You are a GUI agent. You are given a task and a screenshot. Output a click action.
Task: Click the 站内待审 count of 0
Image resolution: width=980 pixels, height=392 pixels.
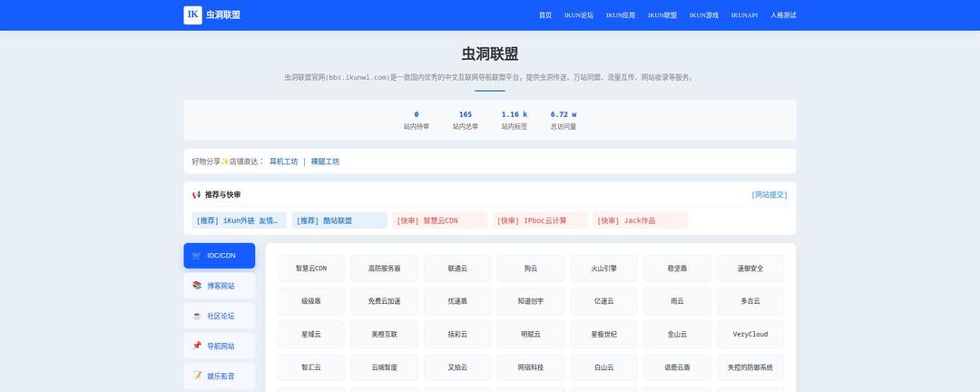point(416,114)
